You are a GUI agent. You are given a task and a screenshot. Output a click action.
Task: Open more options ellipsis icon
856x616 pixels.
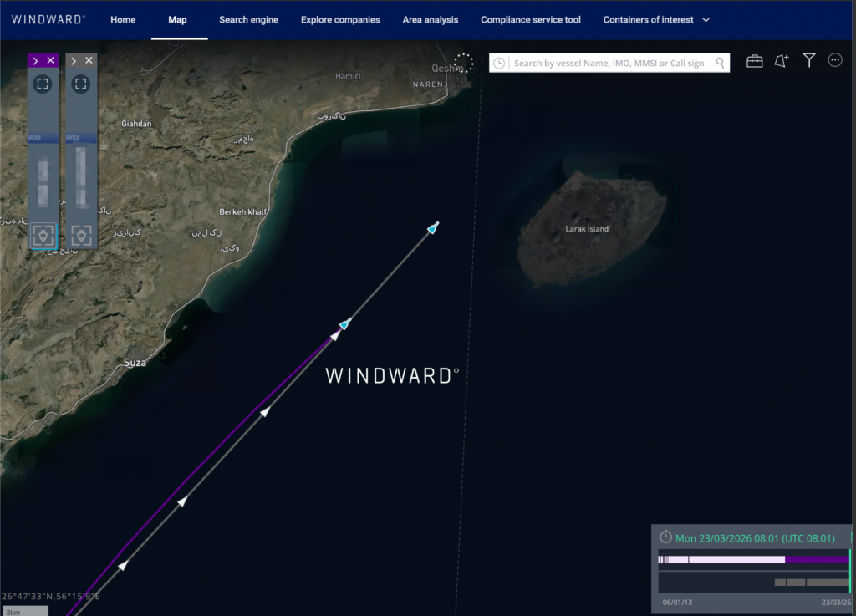(x=835, y=60)
